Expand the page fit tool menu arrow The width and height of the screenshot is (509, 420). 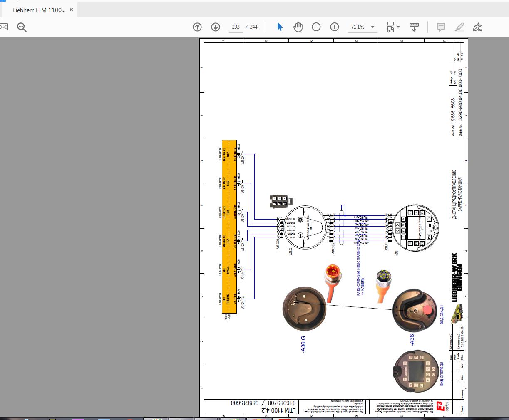pos(398,27)
